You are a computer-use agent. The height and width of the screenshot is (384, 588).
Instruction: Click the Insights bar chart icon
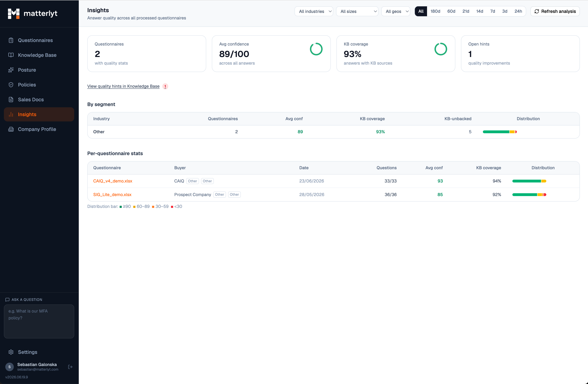pos(11,114)
